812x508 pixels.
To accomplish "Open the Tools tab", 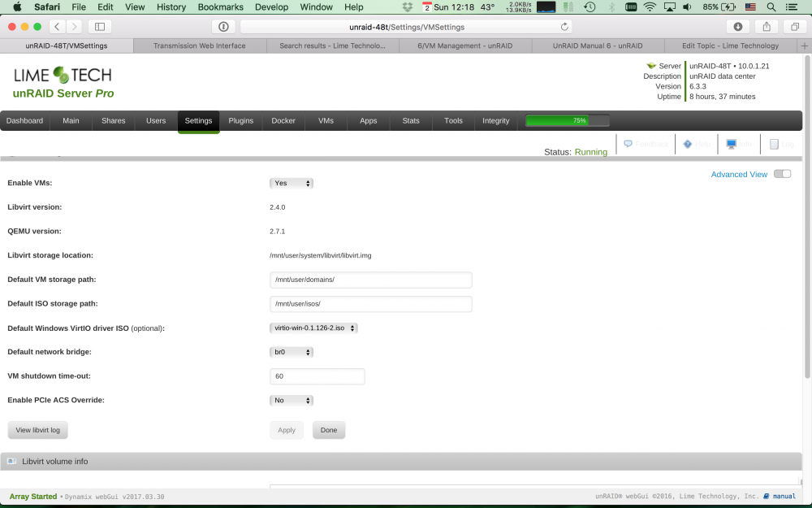I will coord(453,120).
